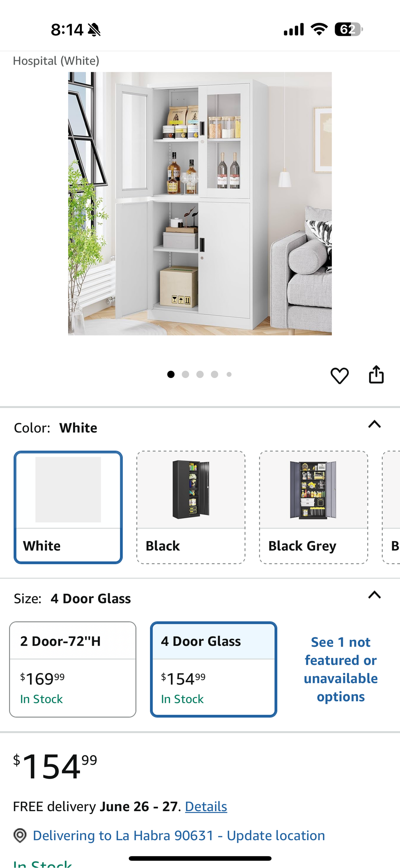Choose the Black Grey cabinet swatch
Image resolution: width=400 pixels, height=868 pixels.
314,507
